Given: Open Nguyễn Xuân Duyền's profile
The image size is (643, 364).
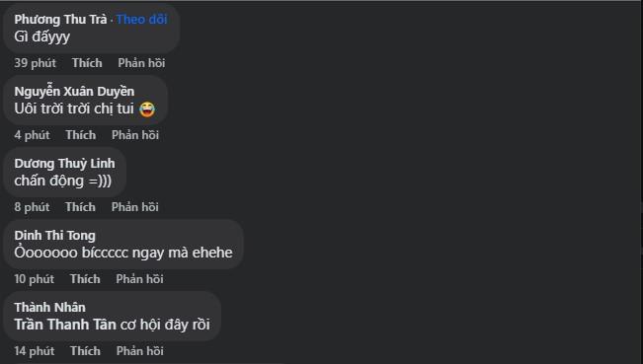Looking at the screenshot, I should click(74, 92).
